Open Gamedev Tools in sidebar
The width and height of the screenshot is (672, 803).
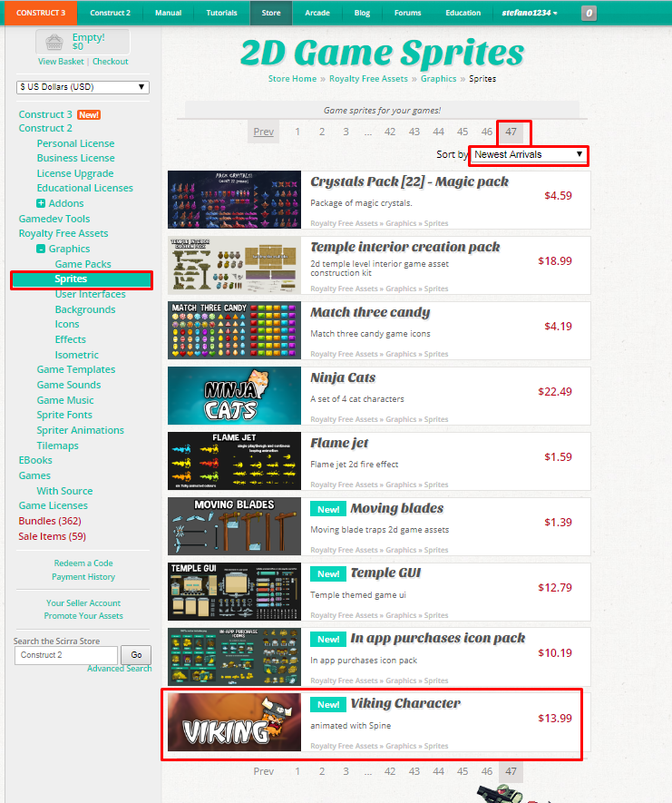[x=54, y=219]
